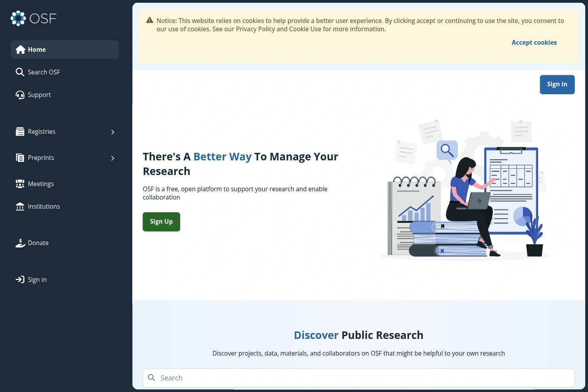Click the 'Discover Public Research' heading
Image resolution: width=588 pixels, height=392 pixels.
(359, 335)
